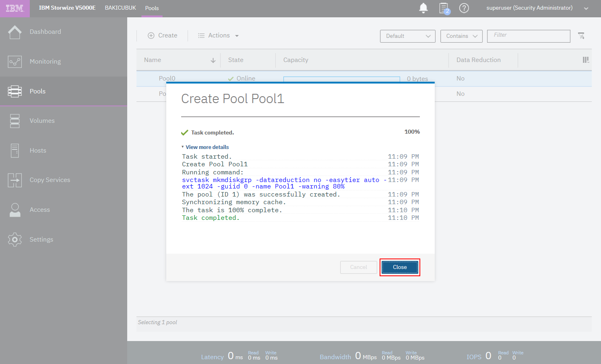Click IBM Storwize V5000E title

click(x=67, y=8)
